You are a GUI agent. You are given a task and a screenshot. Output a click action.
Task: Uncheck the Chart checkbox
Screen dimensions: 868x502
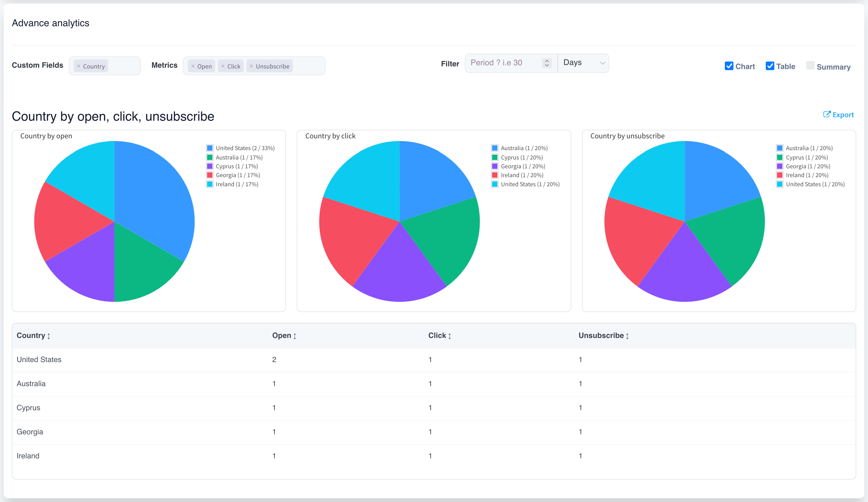tap(729, 66)
